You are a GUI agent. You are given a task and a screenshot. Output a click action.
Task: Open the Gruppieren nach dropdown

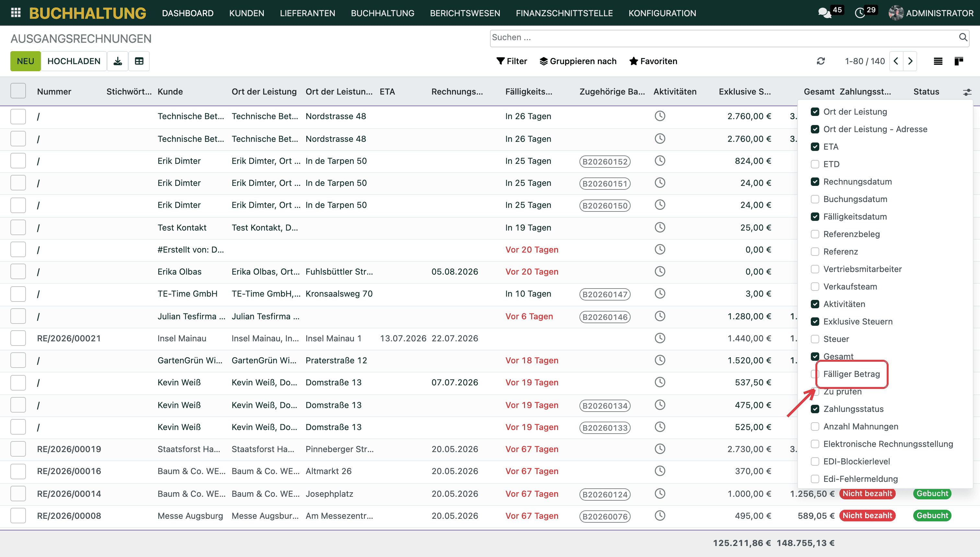pyautogui.click(x=578, y=61)
